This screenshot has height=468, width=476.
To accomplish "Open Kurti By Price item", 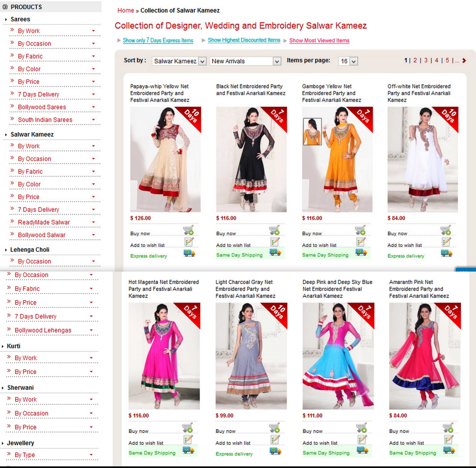I will point(25,372).
